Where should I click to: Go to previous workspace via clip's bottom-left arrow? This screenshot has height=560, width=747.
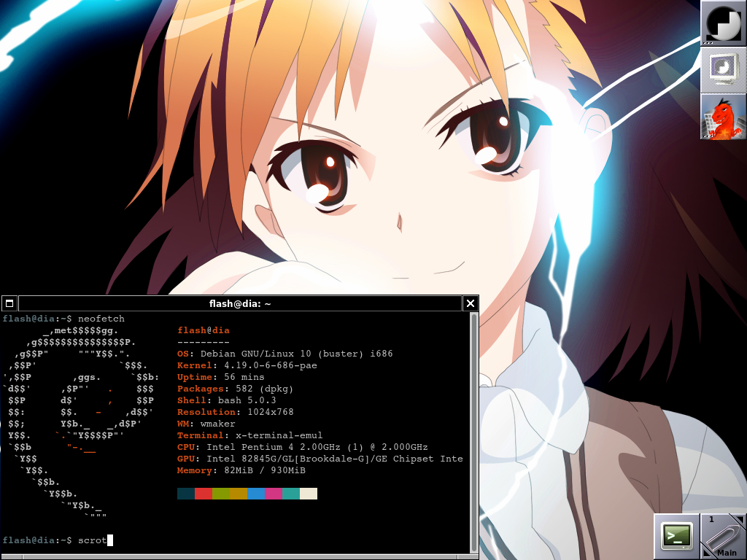pyautogui.click(x=708, y=553)
